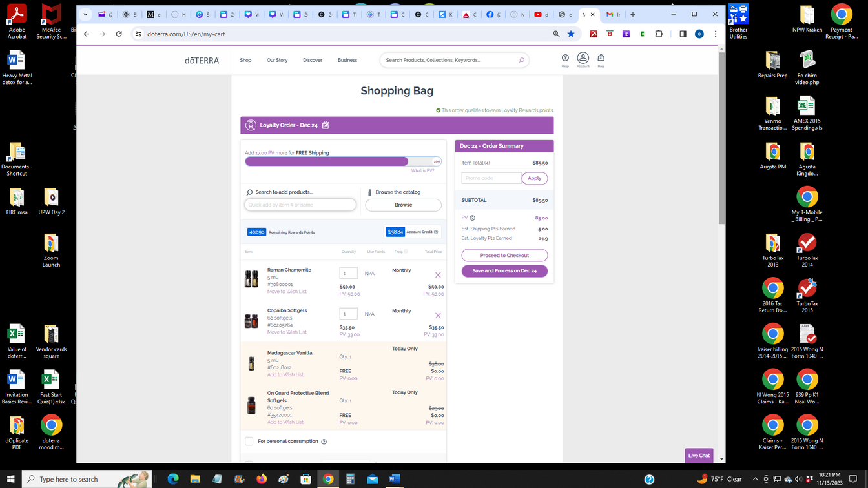Open the Chrome extensions puzzle icon
The height and width of the screenshot is (488, 868).
(x=659, y=34)
